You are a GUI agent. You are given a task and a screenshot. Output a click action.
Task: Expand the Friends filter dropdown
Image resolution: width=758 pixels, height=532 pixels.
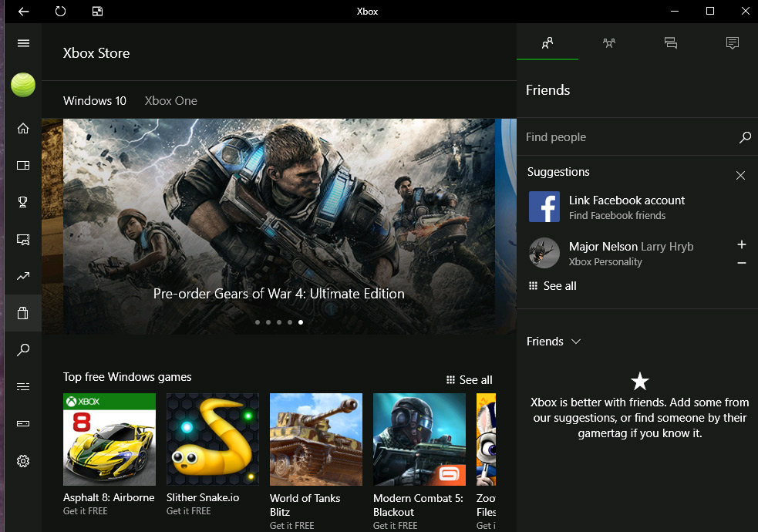[554, 342]
